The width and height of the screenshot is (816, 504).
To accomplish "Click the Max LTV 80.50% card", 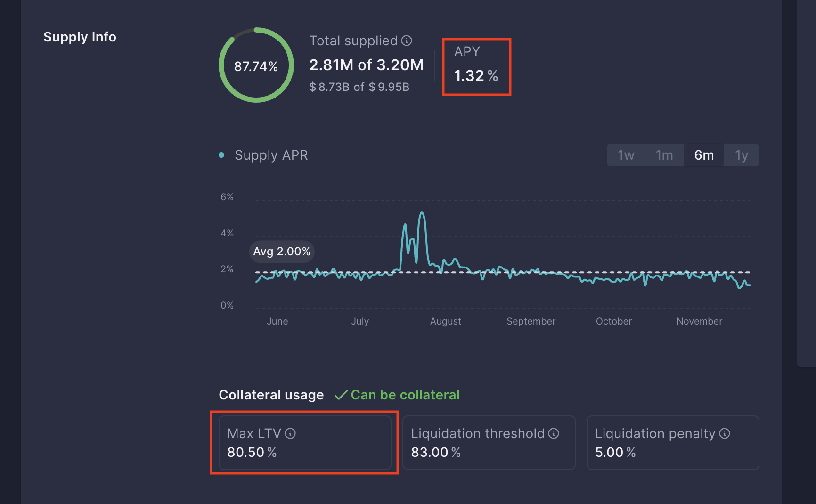I will (x=305, y=443).
